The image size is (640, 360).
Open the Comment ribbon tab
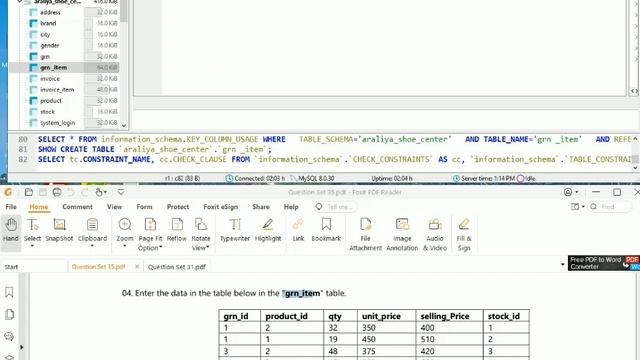click(78, 207)
